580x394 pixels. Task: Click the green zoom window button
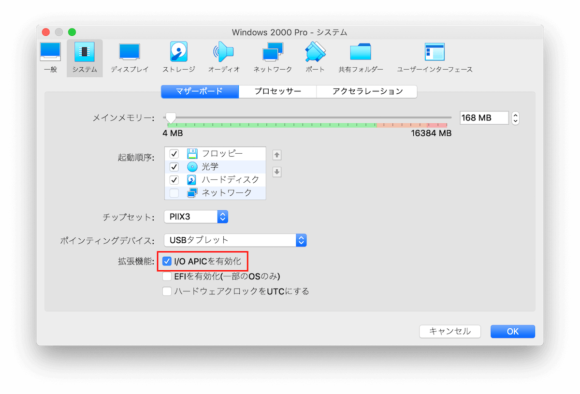72,32
